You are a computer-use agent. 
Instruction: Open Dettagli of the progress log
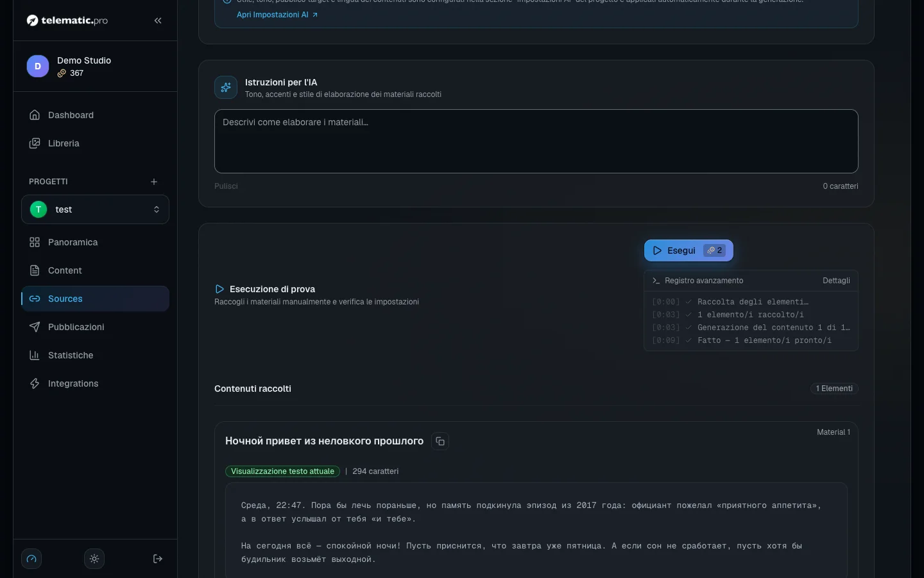point(836,281)
